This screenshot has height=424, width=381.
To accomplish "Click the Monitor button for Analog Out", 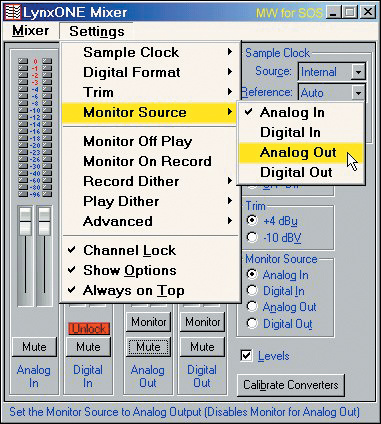I will (149, 322).
